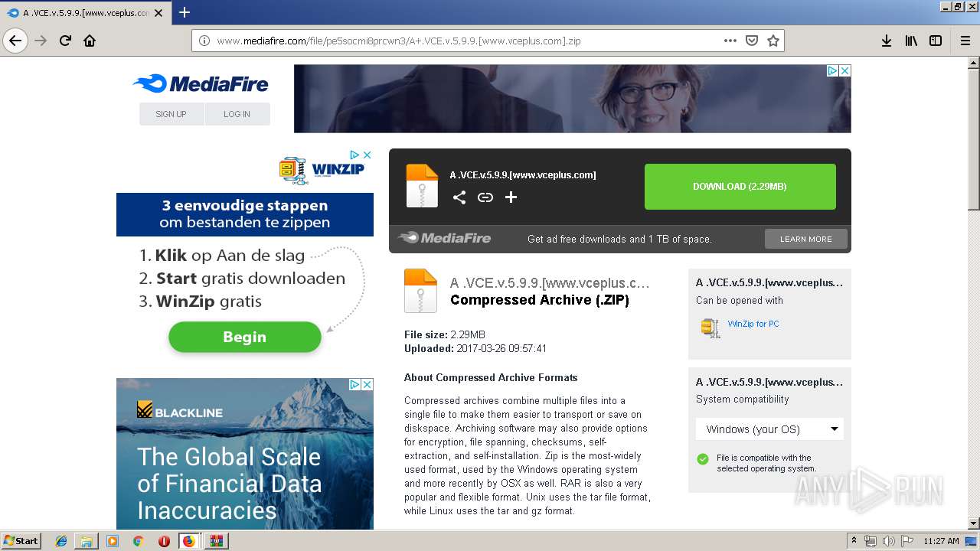
Task: Click About Compressed Archive Formats heading
Action: click(491, 377)
